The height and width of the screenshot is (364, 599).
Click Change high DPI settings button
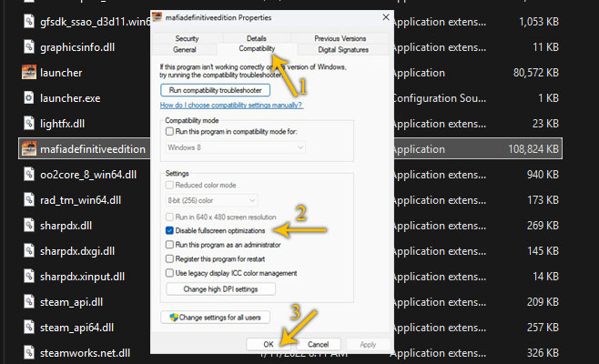[220, 289]
